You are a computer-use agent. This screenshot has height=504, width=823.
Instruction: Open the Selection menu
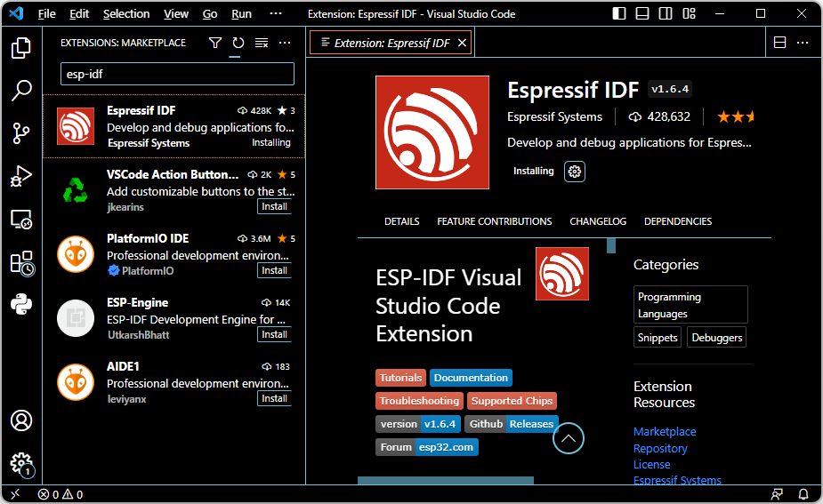(126, 14)
